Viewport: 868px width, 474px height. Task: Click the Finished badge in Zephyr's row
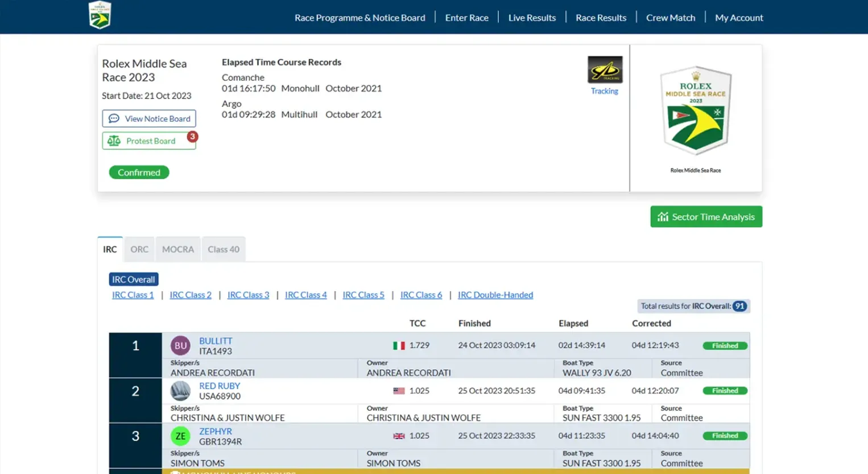[725, 436]
